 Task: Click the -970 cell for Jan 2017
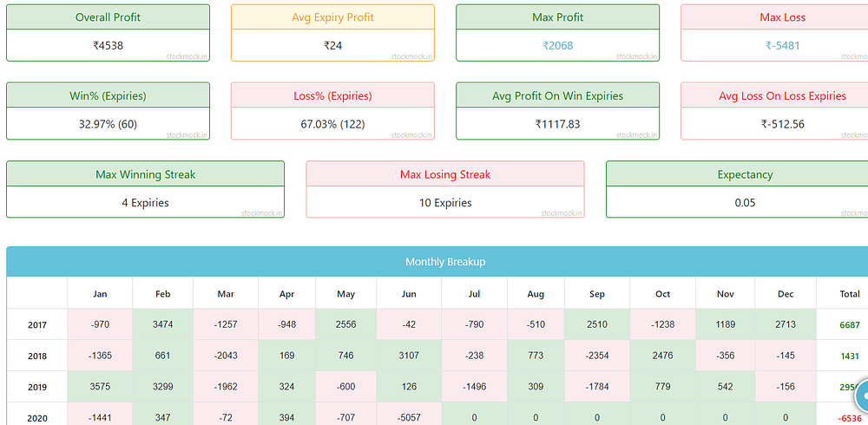pyautogui.click(x=100, y=324)
